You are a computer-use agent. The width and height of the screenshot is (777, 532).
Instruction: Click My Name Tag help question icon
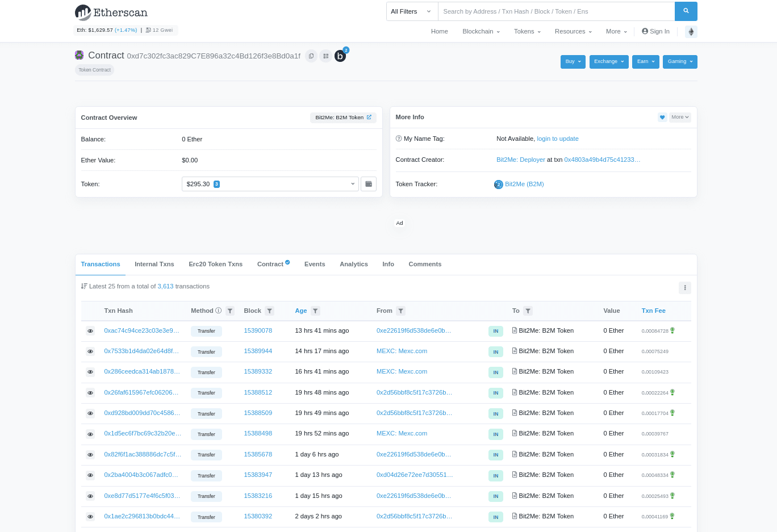tap(399, 139)
